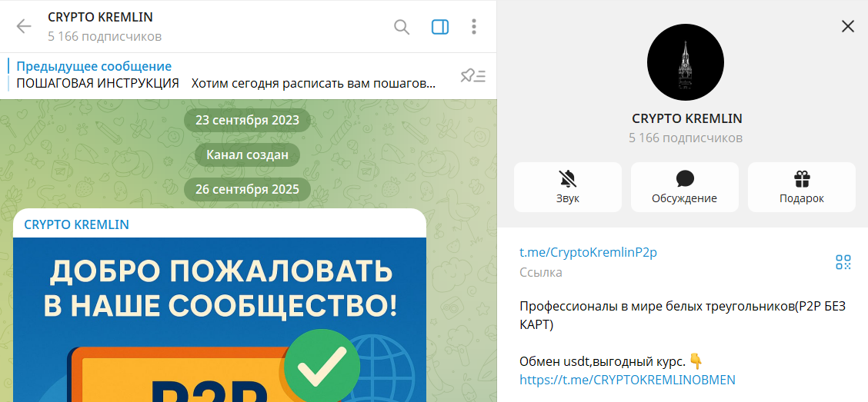Image resolution: width=868 pixels, height=402 pixels.
Task: Click subscriber count under the header title
Action: coord(105,37)
